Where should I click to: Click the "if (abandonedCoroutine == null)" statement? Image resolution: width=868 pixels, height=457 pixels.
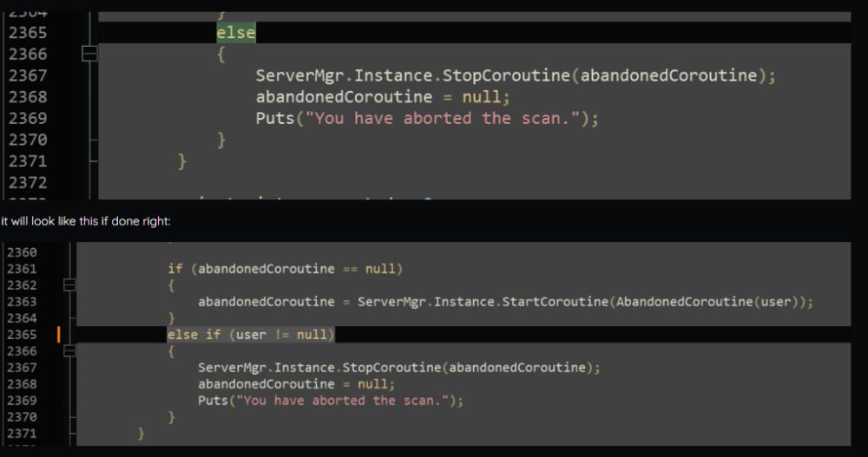tap(285, 269)
